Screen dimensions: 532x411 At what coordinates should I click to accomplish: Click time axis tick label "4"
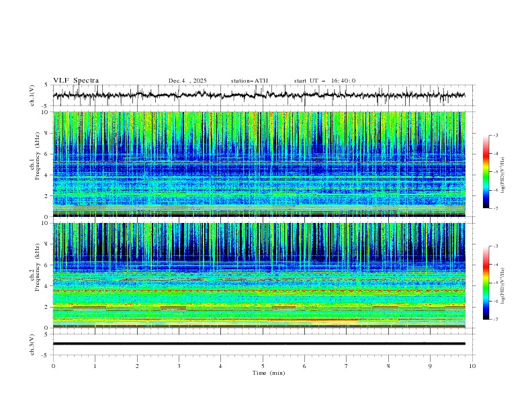(220, 366)
